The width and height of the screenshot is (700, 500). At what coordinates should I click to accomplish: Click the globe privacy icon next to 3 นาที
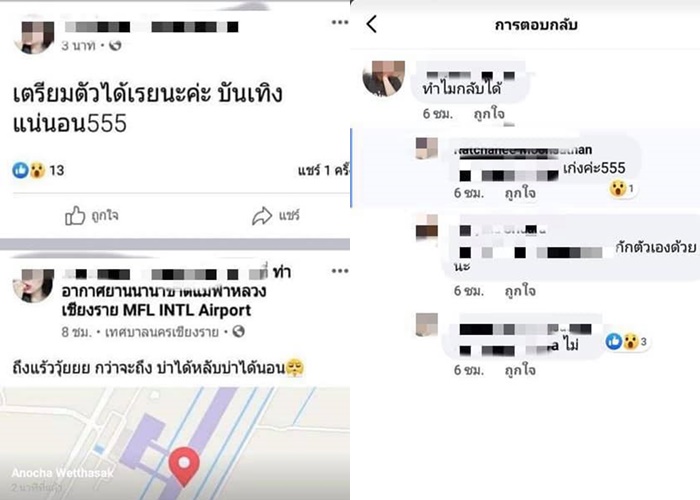tap(115, 45)
